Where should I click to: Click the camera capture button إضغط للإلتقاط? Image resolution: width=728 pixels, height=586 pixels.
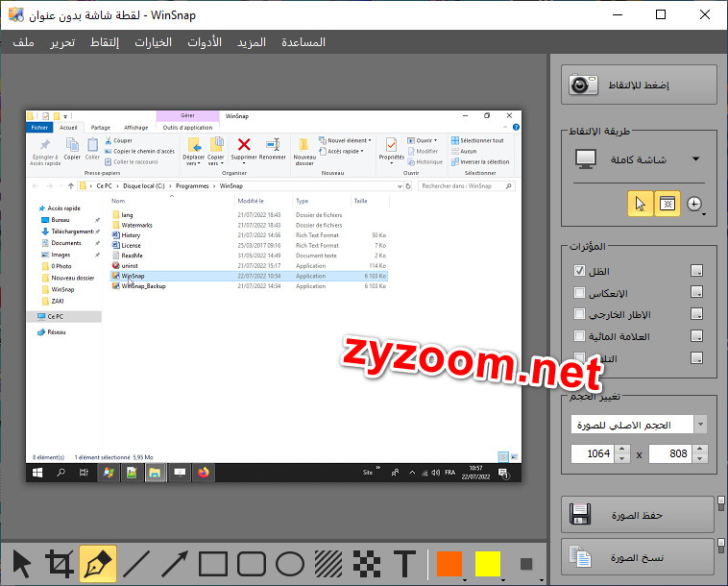click(x=639, y=85)
